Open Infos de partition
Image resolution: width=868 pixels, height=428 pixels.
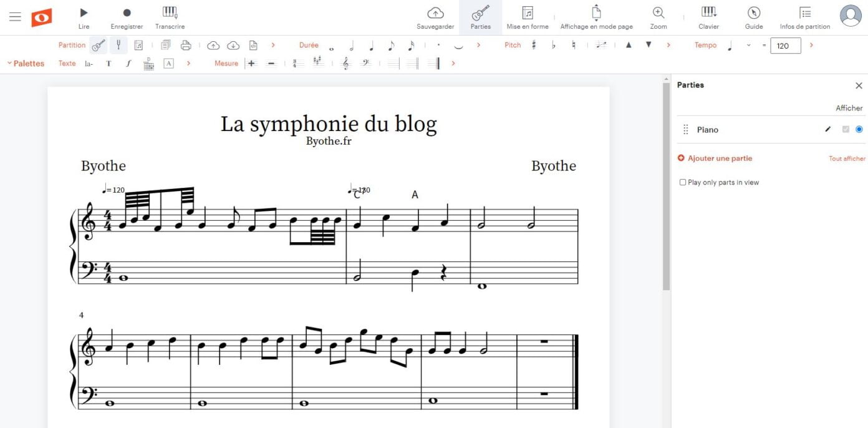click(805, 17)
